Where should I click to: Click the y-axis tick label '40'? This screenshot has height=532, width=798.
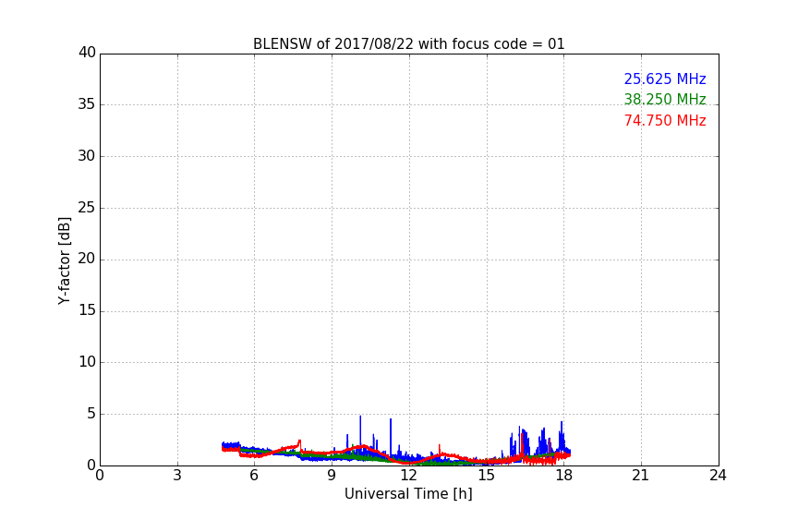pyautogui.click(x=87, y=53)
